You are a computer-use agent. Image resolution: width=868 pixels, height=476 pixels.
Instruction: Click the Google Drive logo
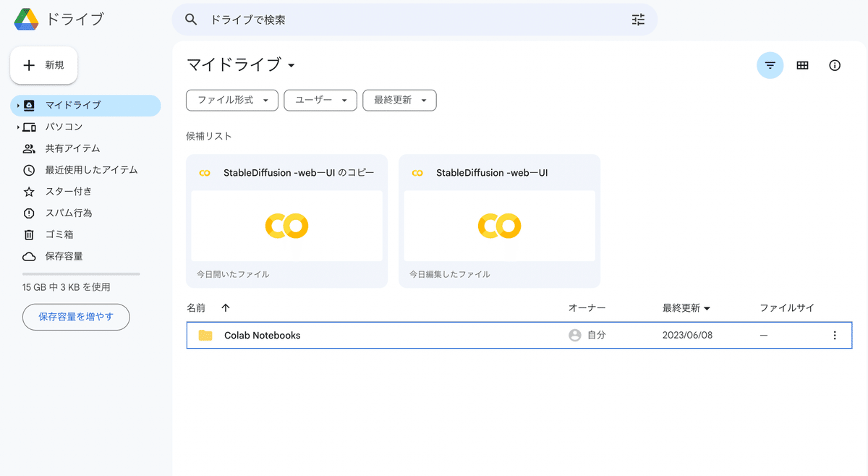pyautogui.click(x=26, y=20)
